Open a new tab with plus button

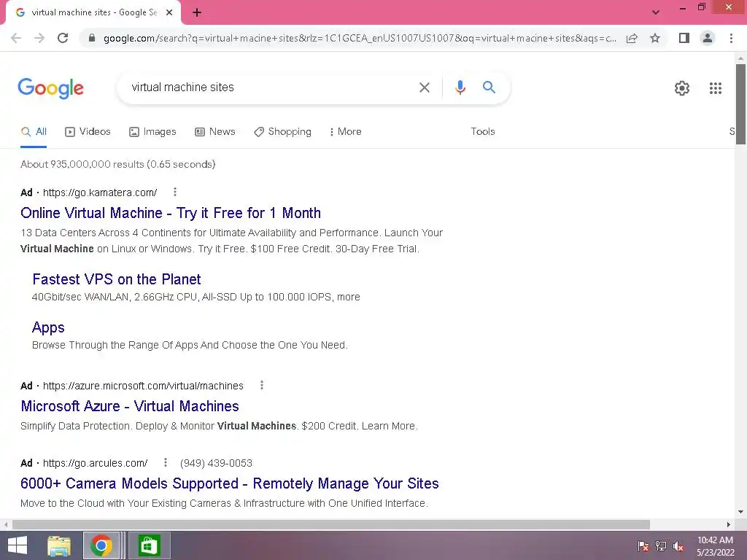coord(197,13)
